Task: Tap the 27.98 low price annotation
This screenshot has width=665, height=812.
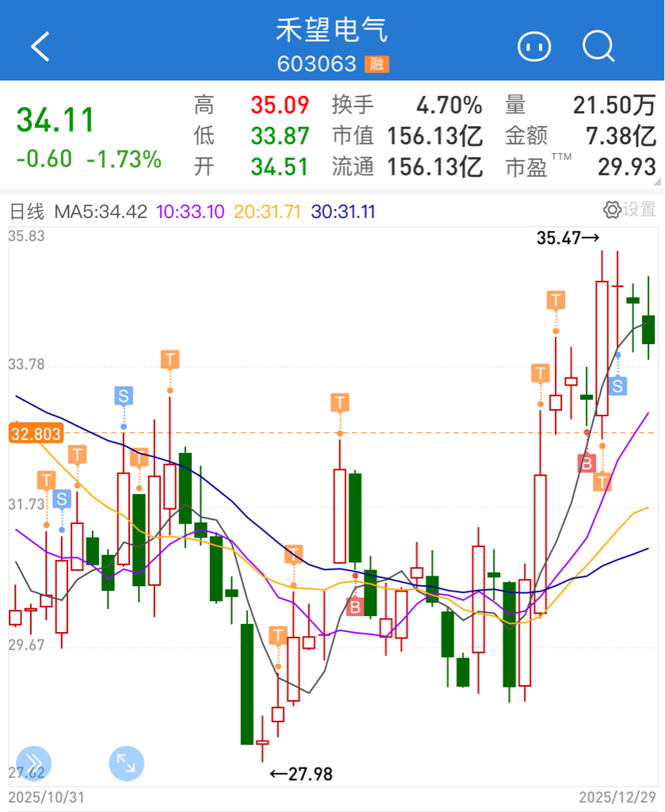Action: 301,774
